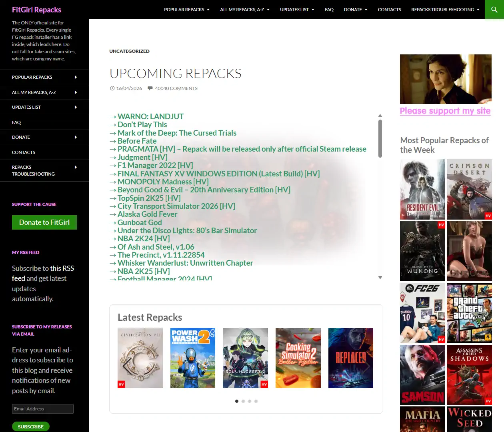The width and height of the screenshot is (504, 432).
Task: Focus the Email Address input field
Action: pyautogui.click(x=43, y=409)
